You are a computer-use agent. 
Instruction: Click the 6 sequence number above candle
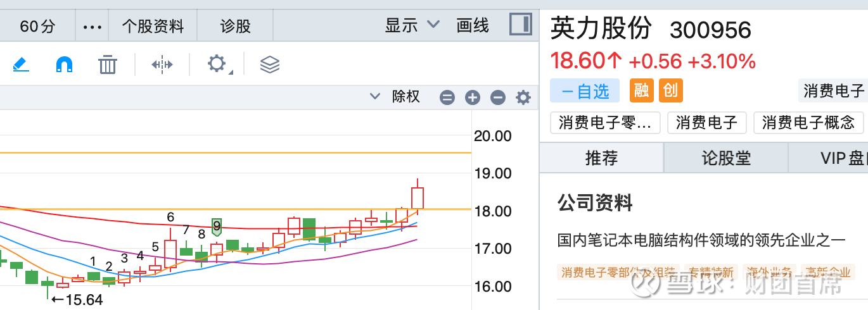point(170,217)
